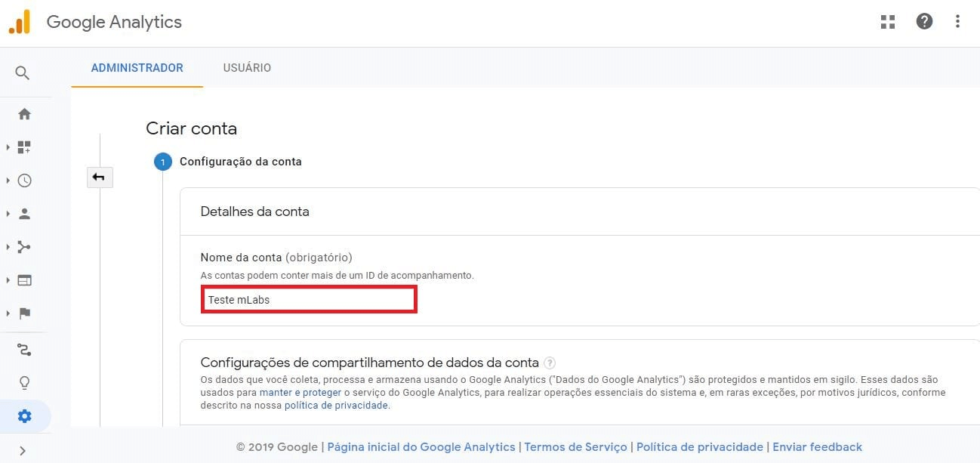This screenshot has width=980, height=463.
Task: Open Behavior reports in the sidebar
Action: 25,279
